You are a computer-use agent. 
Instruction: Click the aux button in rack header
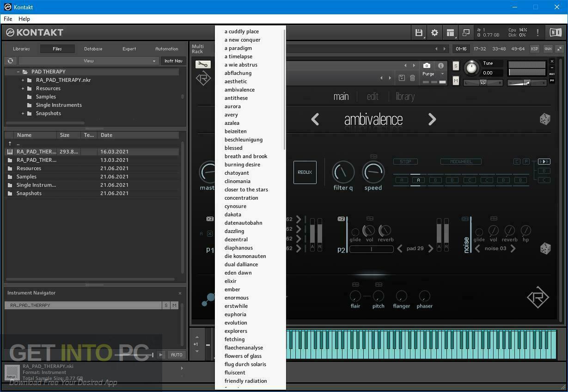coord(548,49)
